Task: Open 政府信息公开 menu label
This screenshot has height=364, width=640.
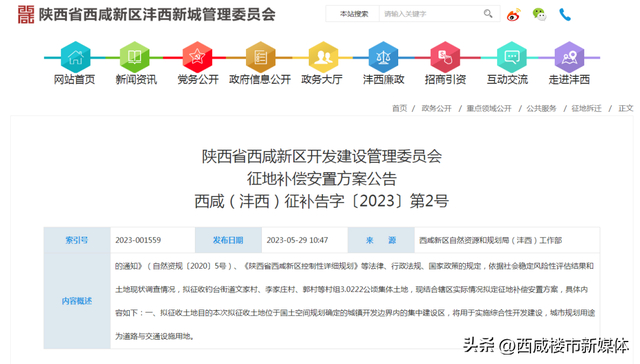Action: click(x=260, y=80)
